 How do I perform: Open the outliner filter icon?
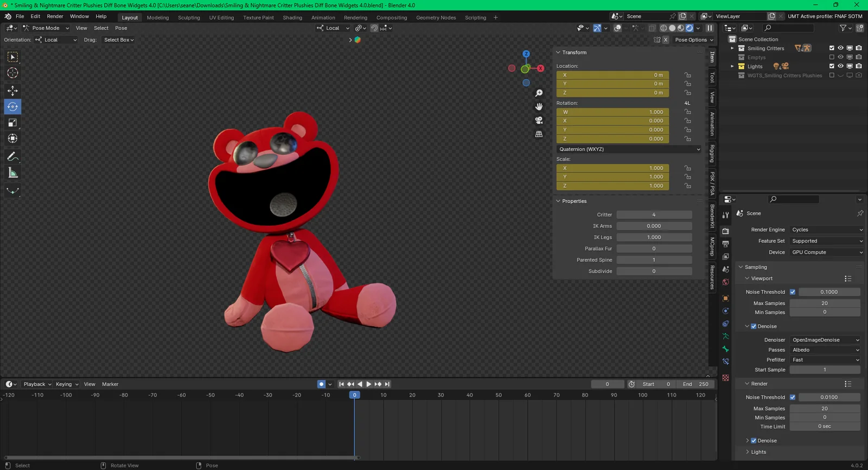point(843,28)
